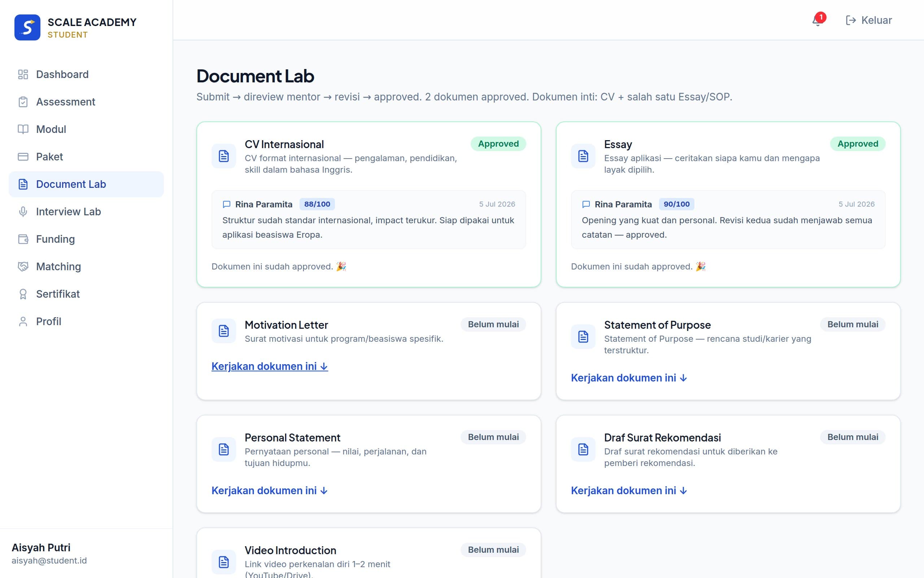Click the Paket card icon in sidebar
The width and height of the screenshot is (924, 578).
tap(23, 157)
